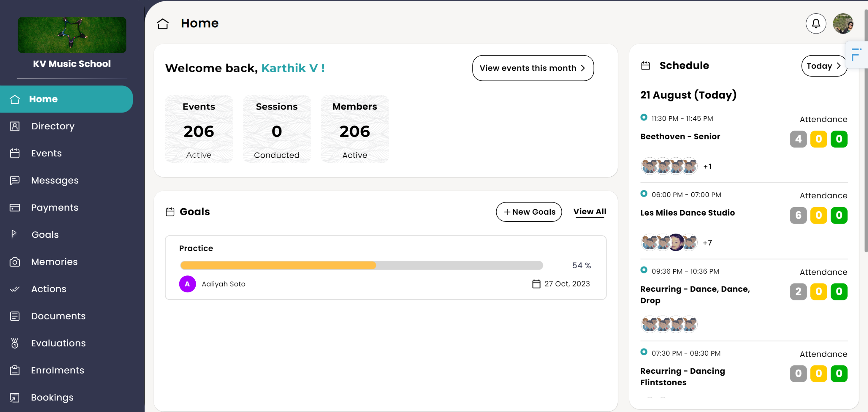Click the Practice goal progress bar
The width and height of the screenshot is (868, 412).
(x=361, y=265)
